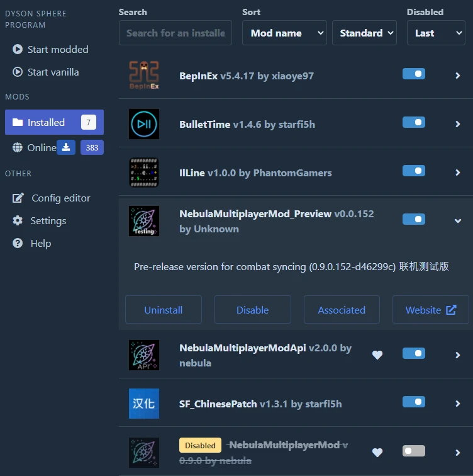Toggle NebulaMultiplayerModApi switch
Screen dimensions: 473x476
pyautogui.click(x=414, y=353)
